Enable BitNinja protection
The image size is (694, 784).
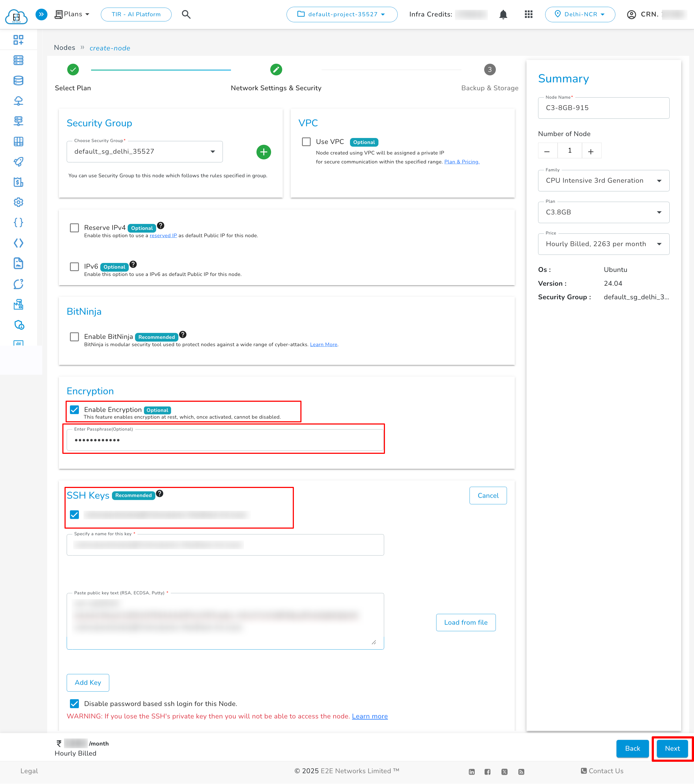click(x=75, y=336)
